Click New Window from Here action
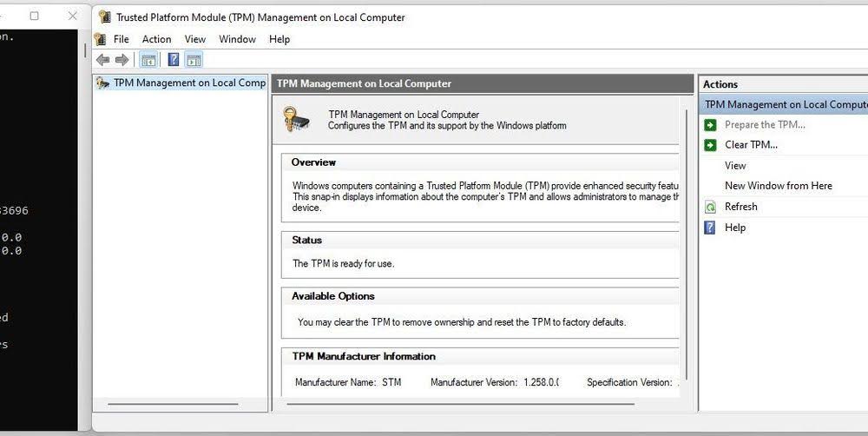The height and width of the screenshot is (436, 868). pyautogui.click(x=778, y=186)
